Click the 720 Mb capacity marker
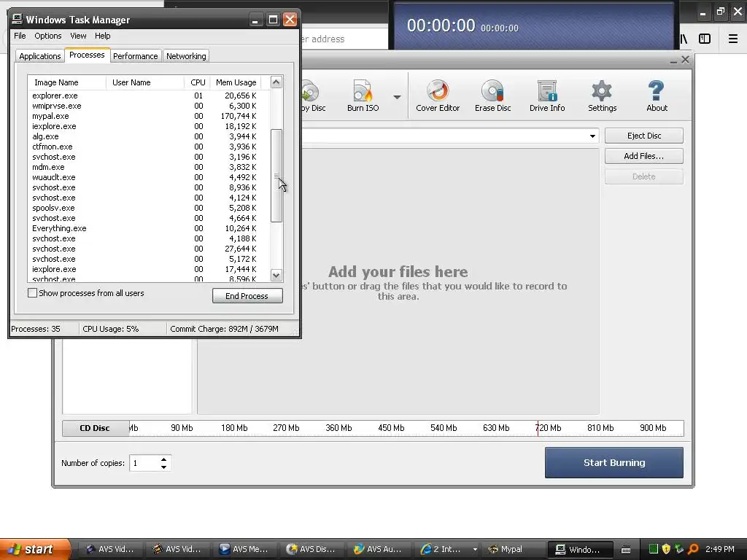This screenshot has height=560, width=747. (x=548, y=428)
